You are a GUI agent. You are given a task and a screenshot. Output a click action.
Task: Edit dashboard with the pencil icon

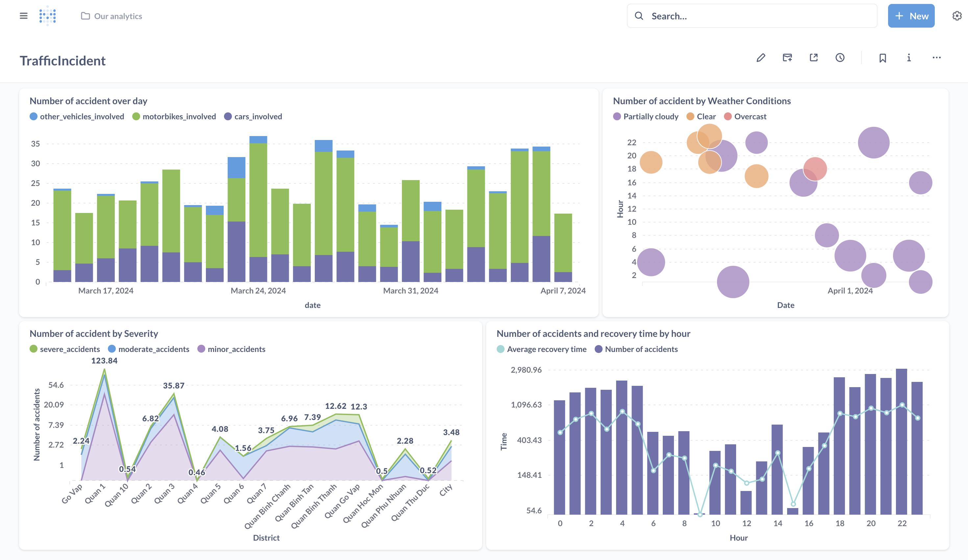click(x=760, y=58)
